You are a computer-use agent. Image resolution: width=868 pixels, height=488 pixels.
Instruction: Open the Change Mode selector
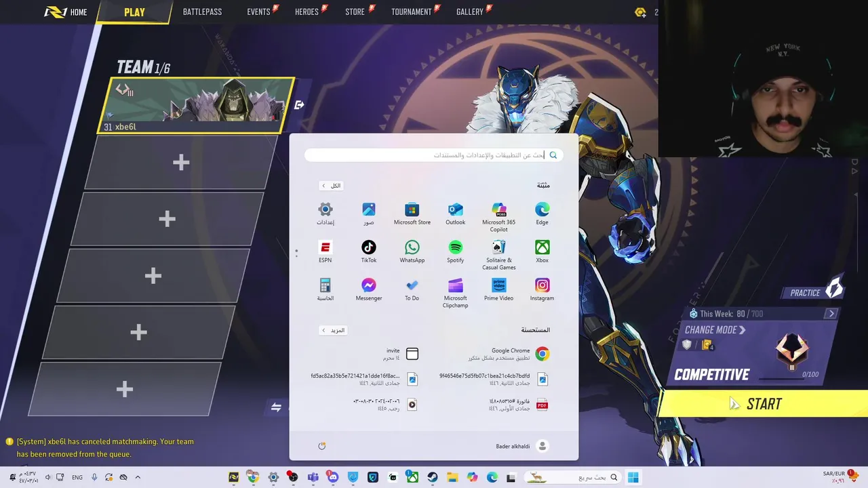[x=715, y=330]
